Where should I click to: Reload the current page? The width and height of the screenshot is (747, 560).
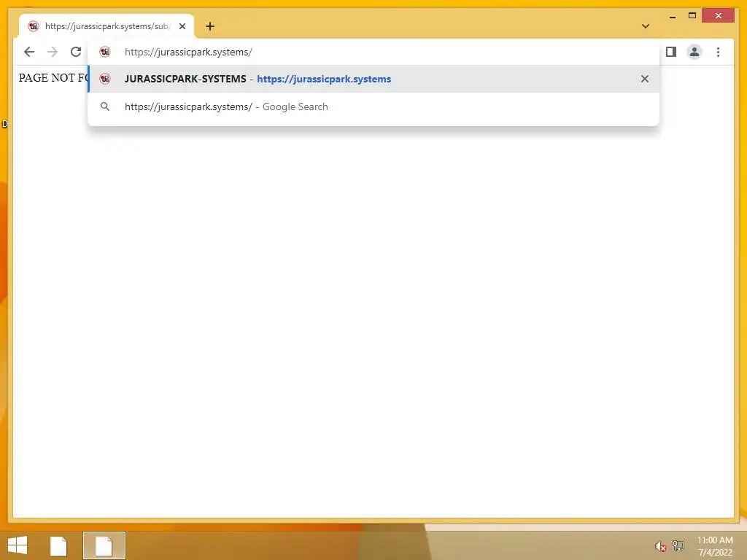[x=76, y=52]
